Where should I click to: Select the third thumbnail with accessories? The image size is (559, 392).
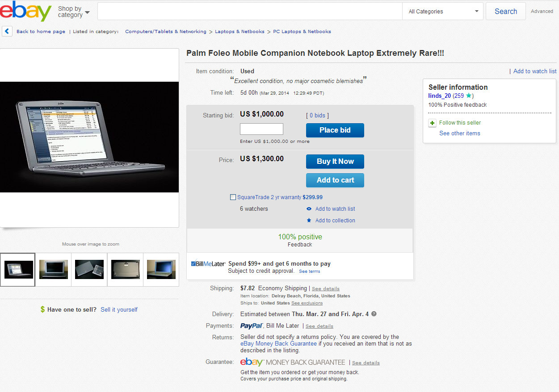(89, 270)
